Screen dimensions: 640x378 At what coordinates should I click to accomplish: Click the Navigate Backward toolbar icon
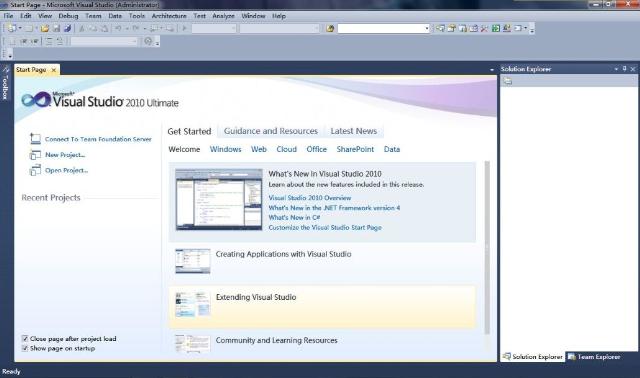[154, 28]
